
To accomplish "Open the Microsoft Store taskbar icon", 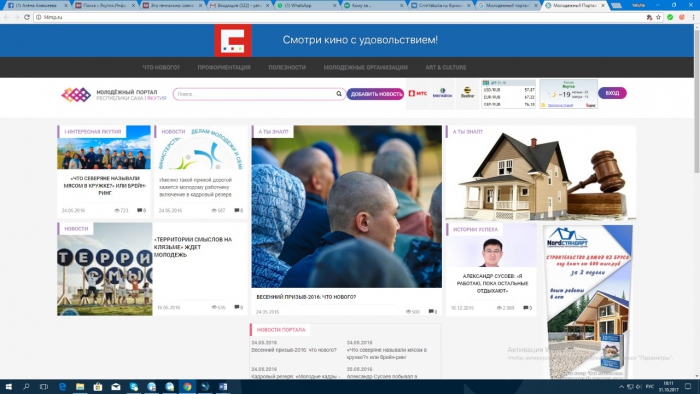I will pyautogui.click(x=98, y=387).
